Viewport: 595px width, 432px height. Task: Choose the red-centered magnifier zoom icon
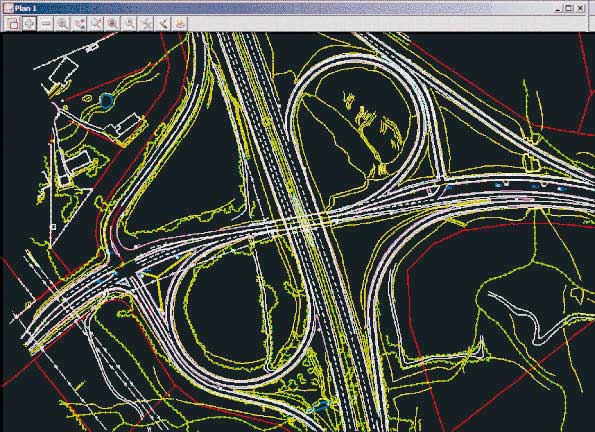pyautogui.click(x=112, y=24)
